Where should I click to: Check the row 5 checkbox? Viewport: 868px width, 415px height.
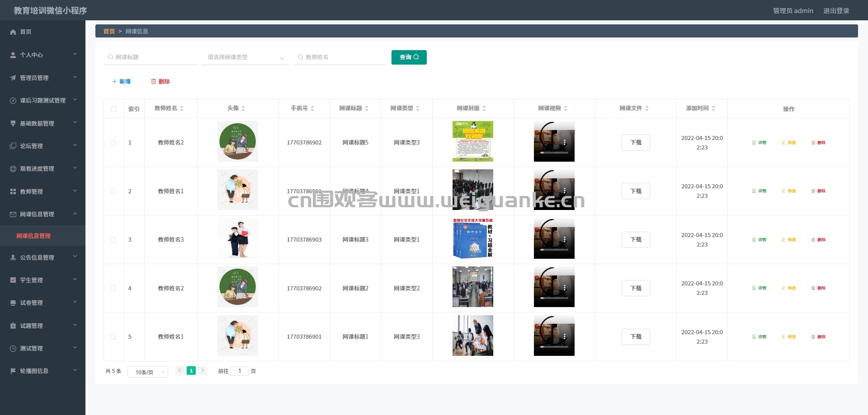(113, 337)
